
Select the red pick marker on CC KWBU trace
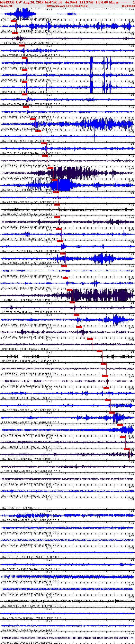[33, 119]
